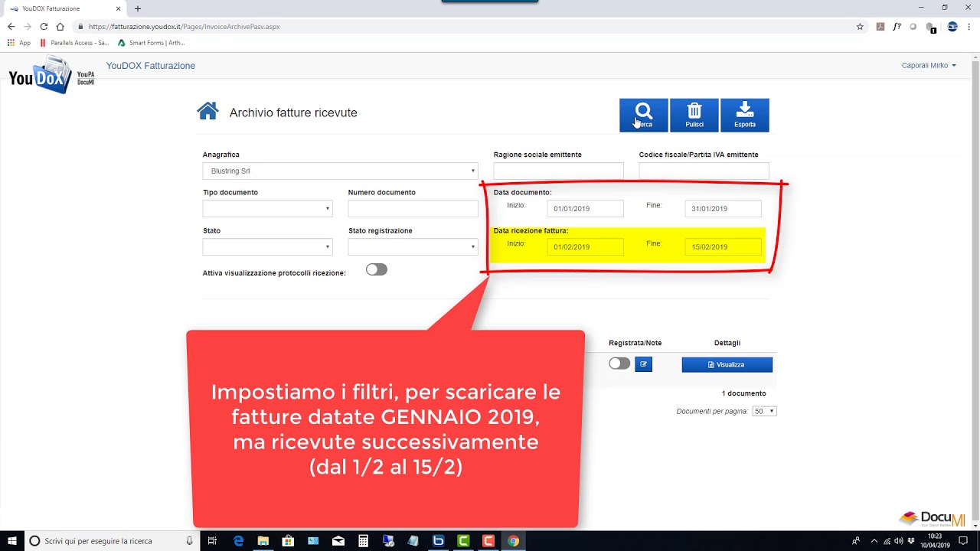
Task: Open Windows notification center
Action: [x=963, y=541]
